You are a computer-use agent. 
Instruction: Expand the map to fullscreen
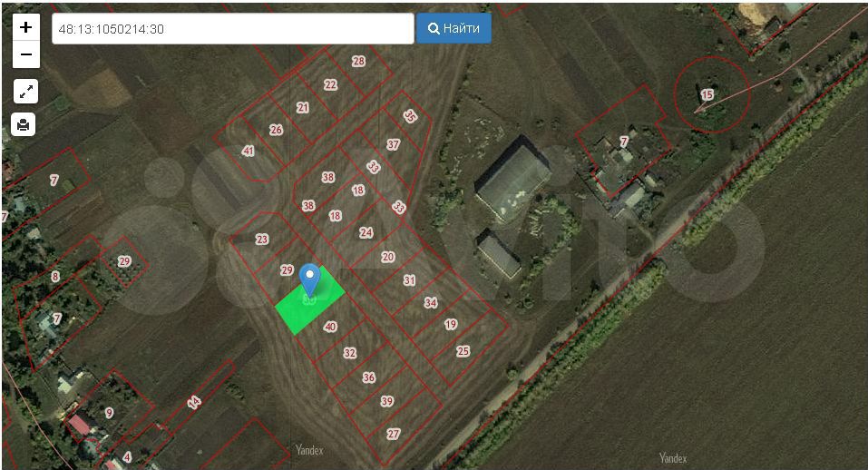click(25, 91)
